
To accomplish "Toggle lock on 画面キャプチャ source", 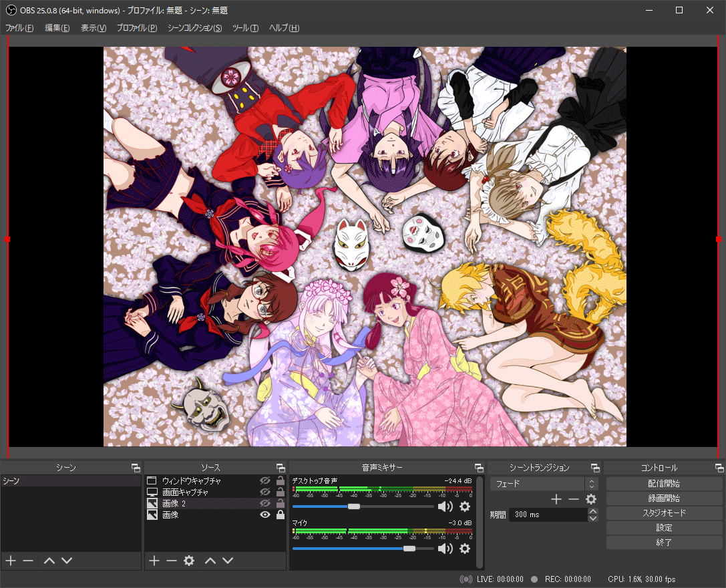I will tap(280, 492).
